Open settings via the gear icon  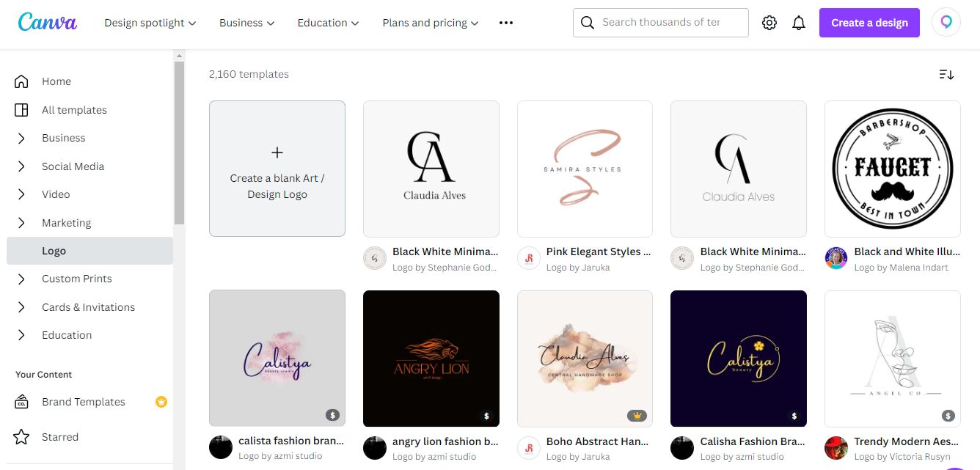769,23
